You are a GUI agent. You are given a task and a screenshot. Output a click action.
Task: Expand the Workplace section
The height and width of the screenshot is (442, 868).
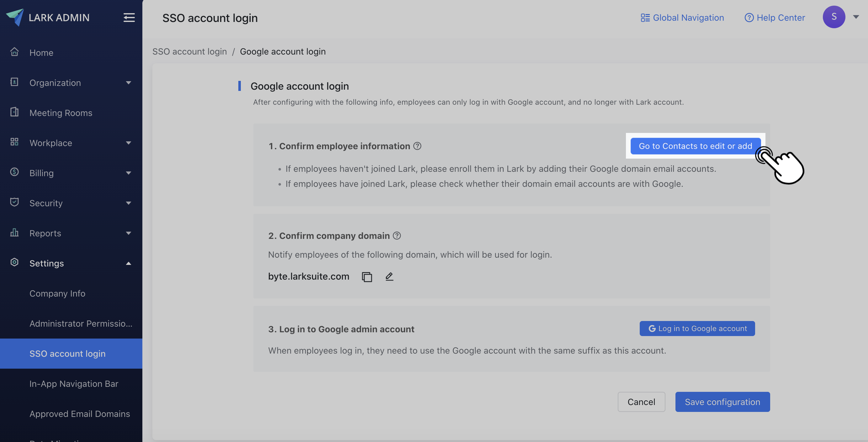(128, 143)
